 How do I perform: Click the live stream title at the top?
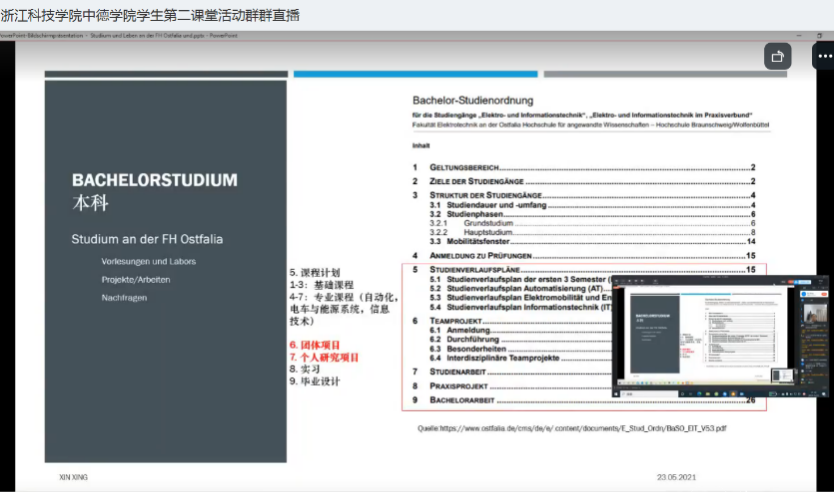click(150, 14)
